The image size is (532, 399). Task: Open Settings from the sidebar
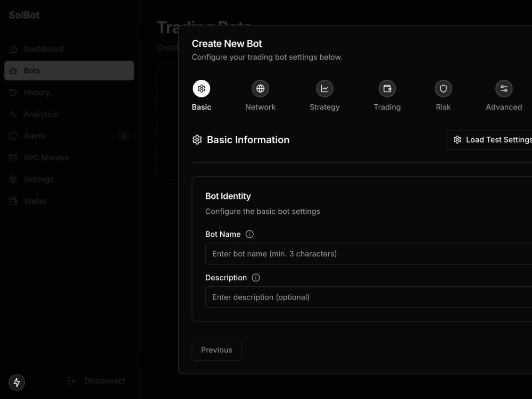click(69, 179)
